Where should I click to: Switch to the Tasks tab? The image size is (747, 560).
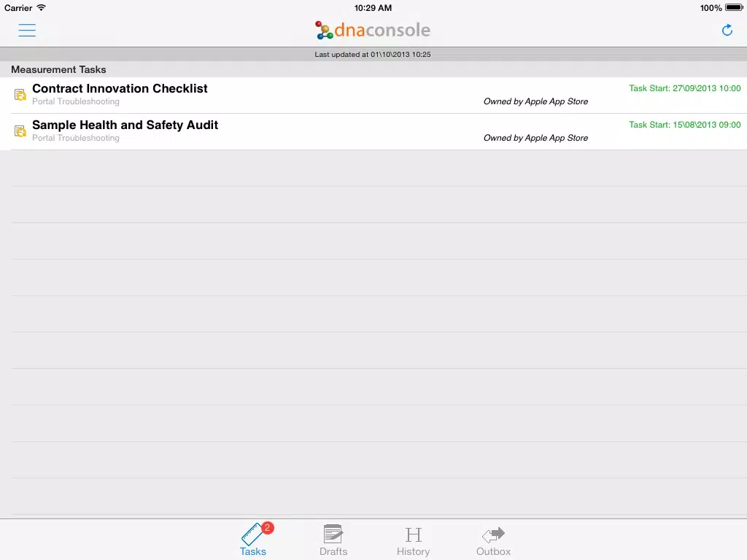pos(253,540)
